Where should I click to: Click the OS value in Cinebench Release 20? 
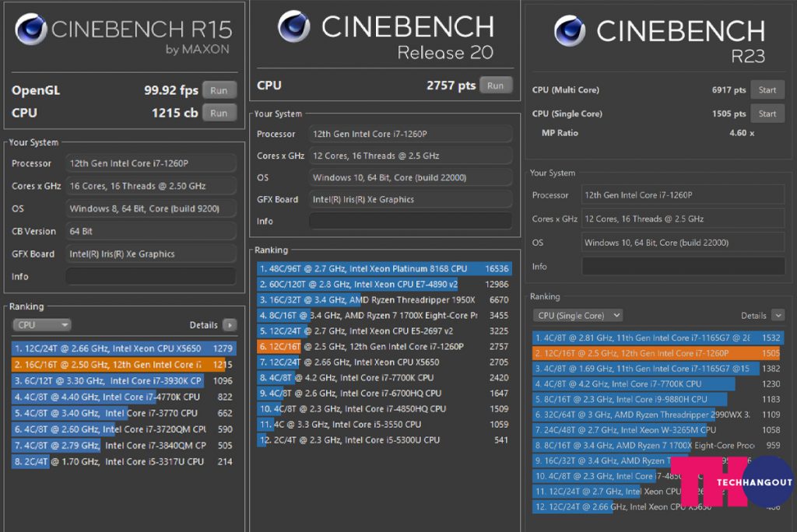[x=410, y=177]
